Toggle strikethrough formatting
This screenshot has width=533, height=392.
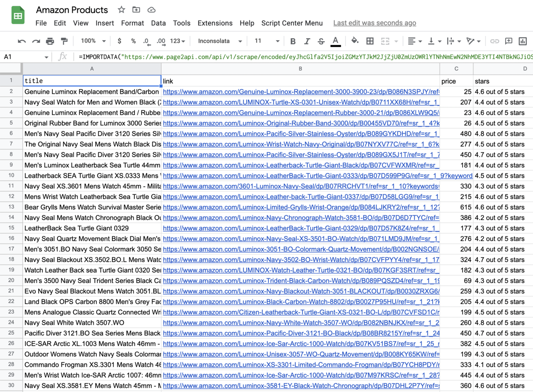coord(321,41)
